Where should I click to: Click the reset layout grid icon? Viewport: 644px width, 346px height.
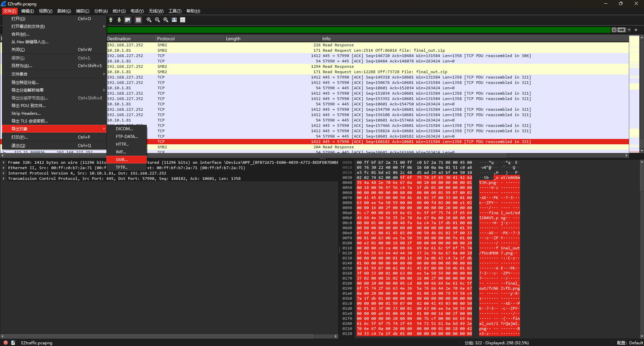tap(183, 20)
